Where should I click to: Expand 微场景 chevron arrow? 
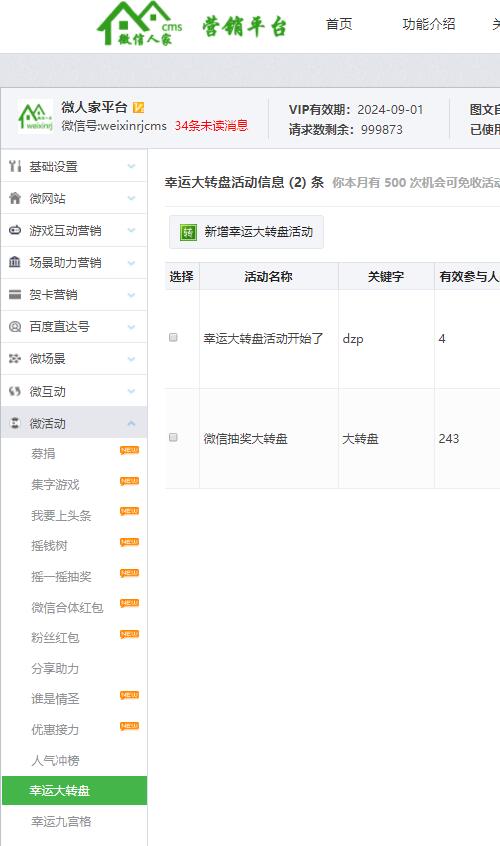point(131,359)
